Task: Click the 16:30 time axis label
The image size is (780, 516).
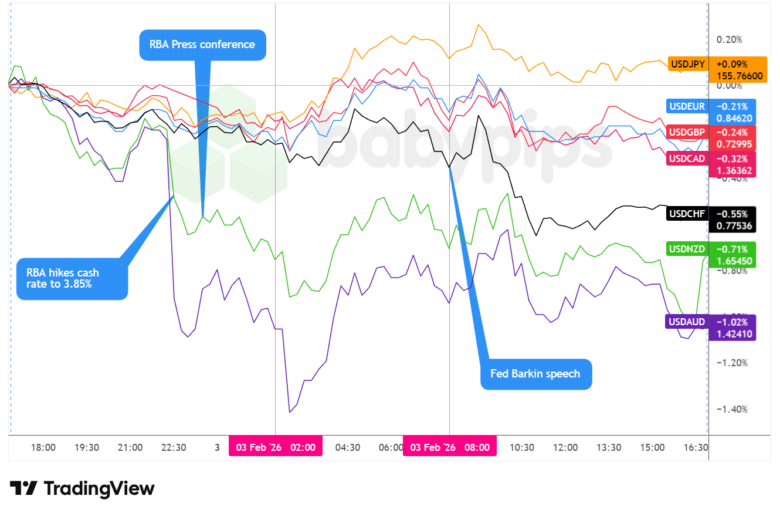Action: (x=694, y=447)
